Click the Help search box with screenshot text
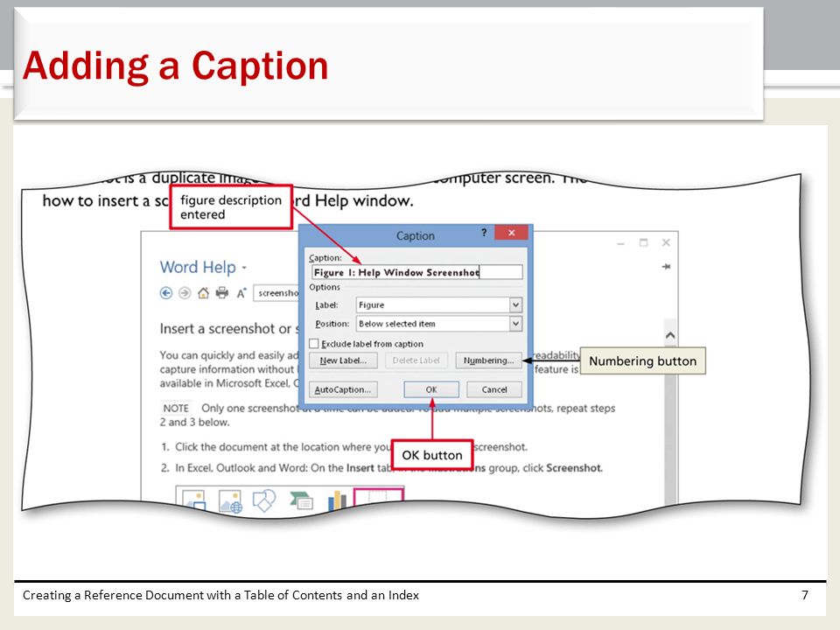840x630 pixels. point(276,293)
